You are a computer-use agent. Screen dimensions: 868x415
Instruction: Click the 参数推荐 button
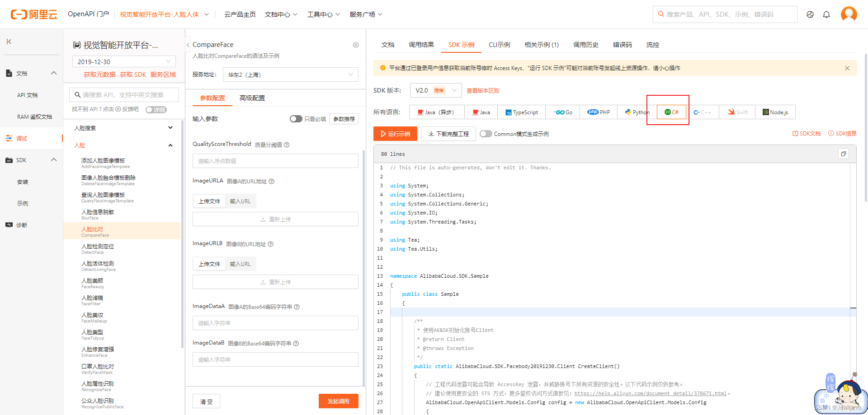(x=344, y=119)
